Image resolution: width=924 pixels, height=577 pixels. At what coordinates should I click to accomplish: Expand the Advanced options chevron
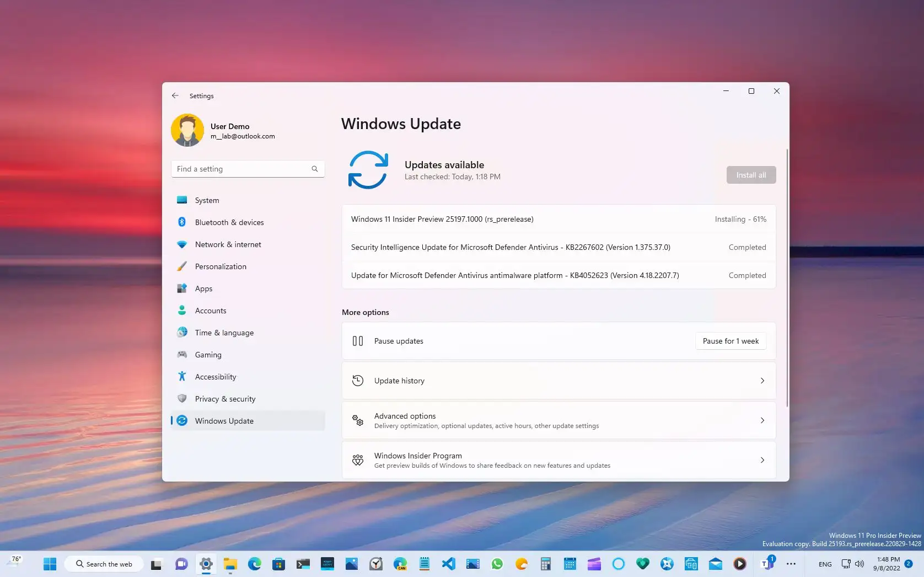pyautogui.click(x=762, y=420)
